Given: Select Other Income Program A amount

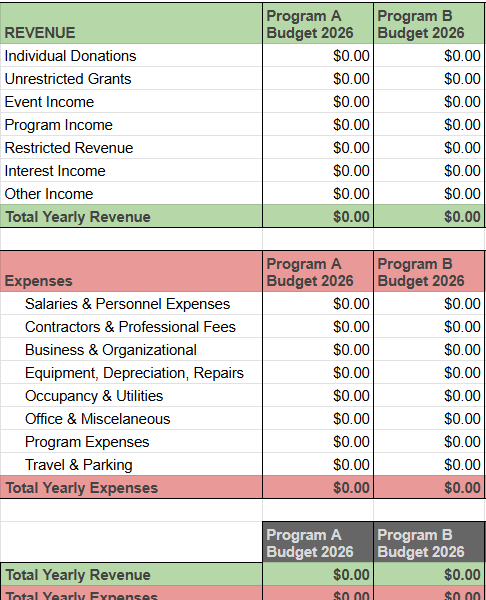Looking at the screenshot, I should coord(318,193).
